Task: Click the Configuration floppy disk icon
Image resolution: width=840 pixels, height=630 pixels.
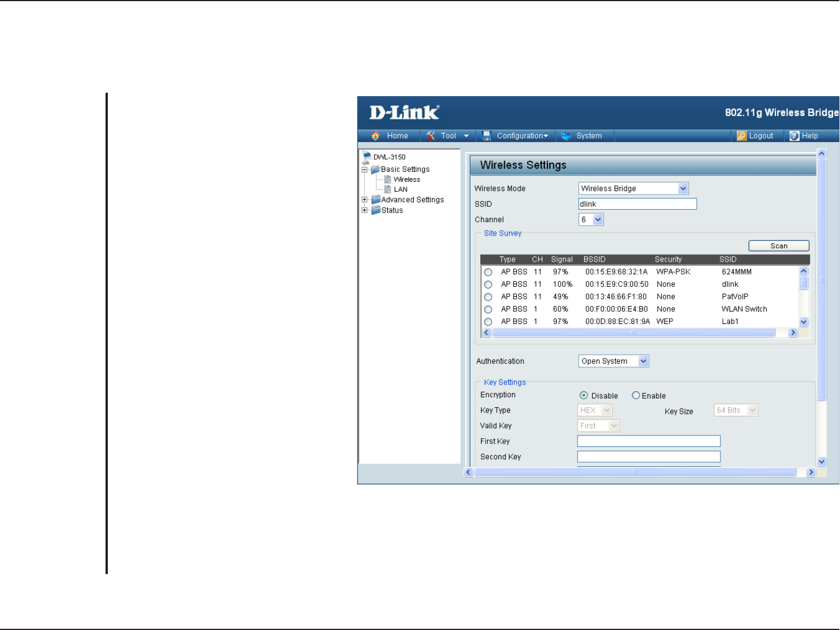Action: click(x=487, y=136)
